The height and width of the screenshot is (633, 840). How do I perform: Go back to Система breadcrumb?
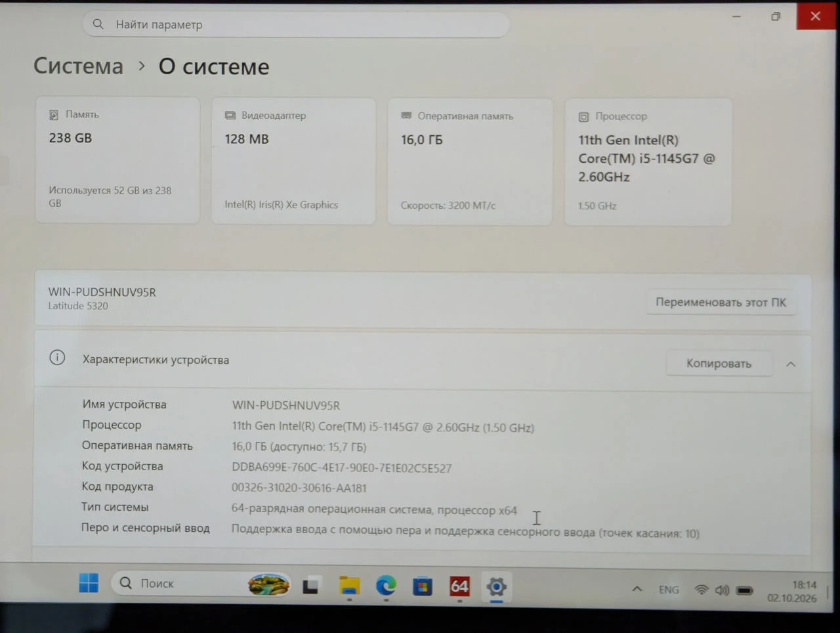[x=78, y=66]
